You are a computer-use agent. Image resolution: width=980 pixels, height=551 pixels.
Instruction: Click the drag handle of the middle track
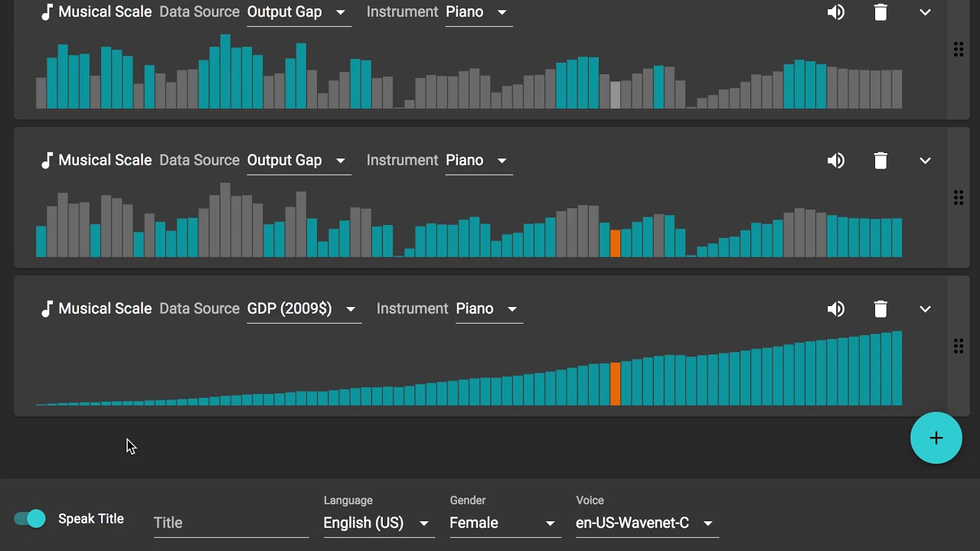point(958,197)
